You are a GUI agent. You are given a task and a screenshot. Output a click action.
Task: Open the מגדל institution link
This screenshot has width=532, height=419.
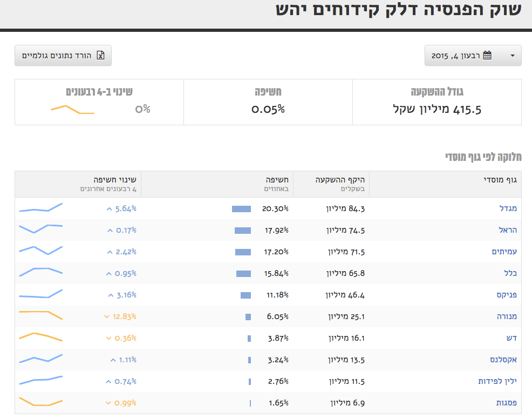(x=508, y=208)
